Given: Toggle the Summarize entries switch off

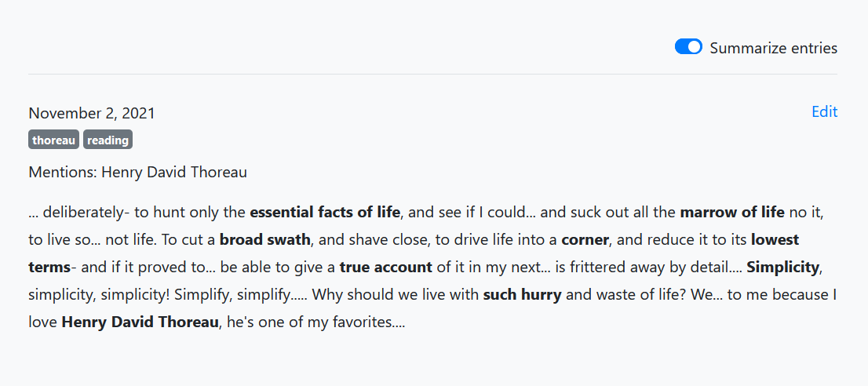Looking at the screenshot, I should click(688, 47).
